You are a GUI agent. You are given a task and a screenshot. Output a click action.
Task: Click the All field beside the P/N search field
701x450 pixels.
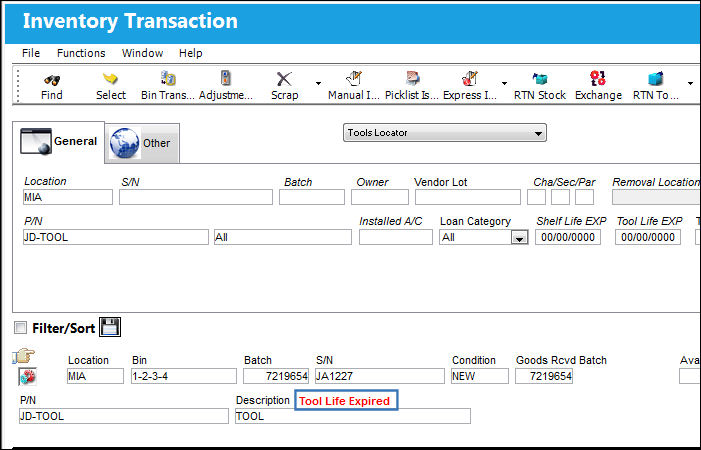(x=283, y=237)
